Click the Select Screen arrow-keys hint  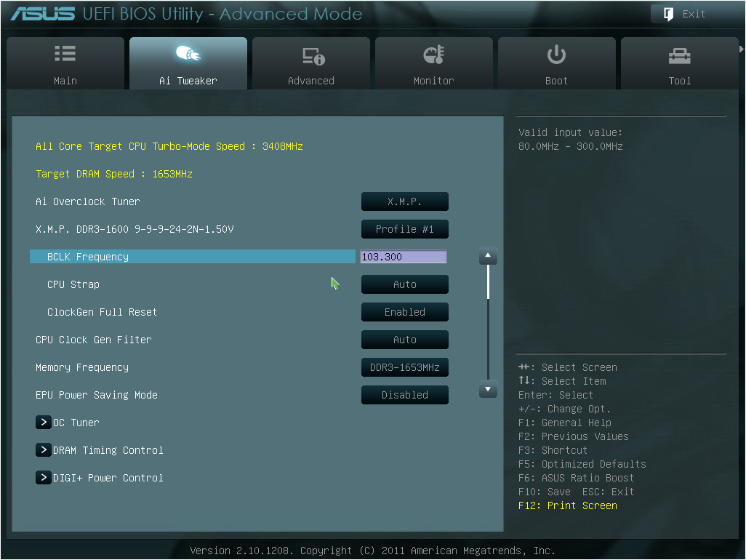point(568,367)
